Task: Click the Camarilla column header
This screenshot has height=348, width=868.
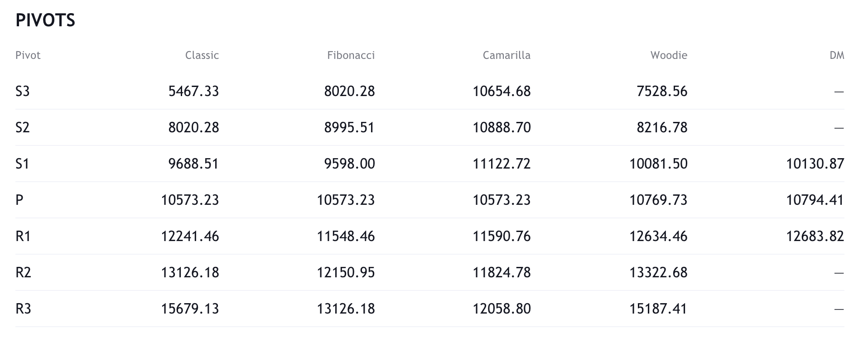Action: pos(506,55)
